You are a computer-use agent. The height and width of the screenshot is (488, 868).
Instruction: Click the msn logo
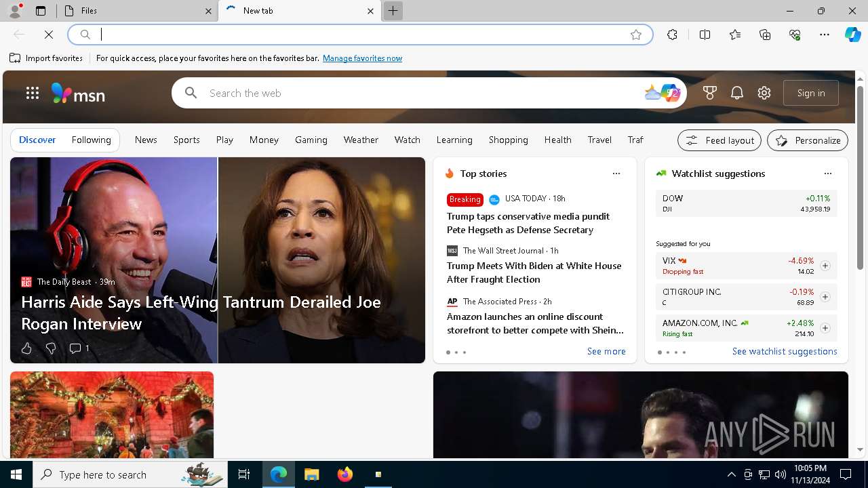click(78, 94)
